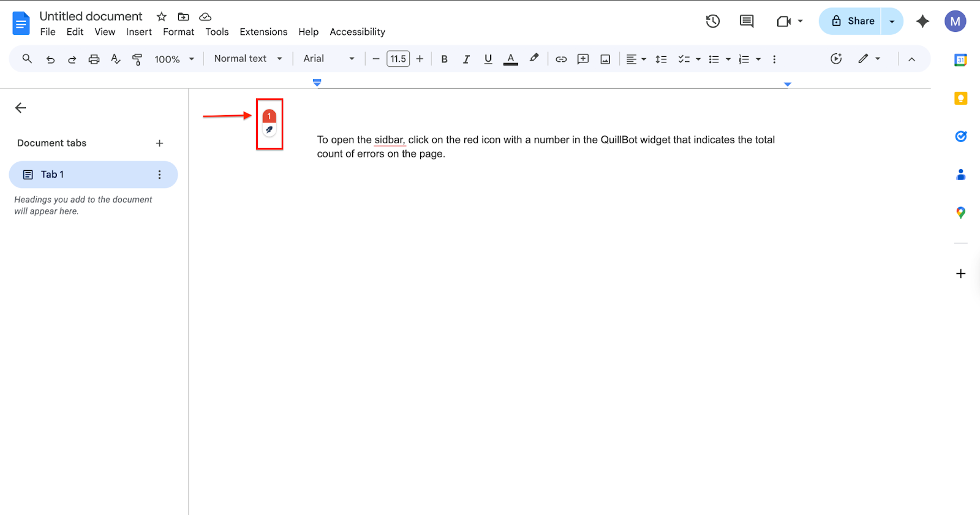
Task: Expand the zoom level dropdown showing 100%
Action: [x=174, y=59]
